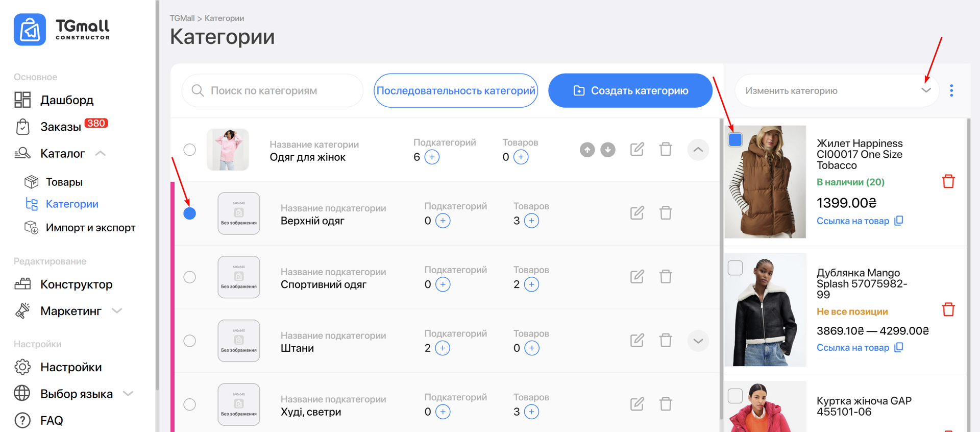The height and width of the screenshot is (432, 980).
Task: Open the three-dot options menu
Action: pos(951,90)
